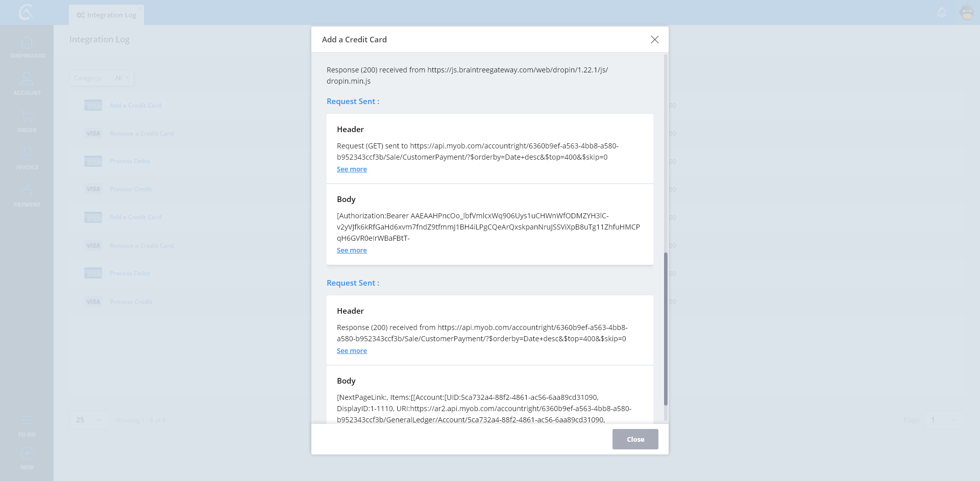Open the Category All dropdown
Screen dimensions: 980x481
102,78
